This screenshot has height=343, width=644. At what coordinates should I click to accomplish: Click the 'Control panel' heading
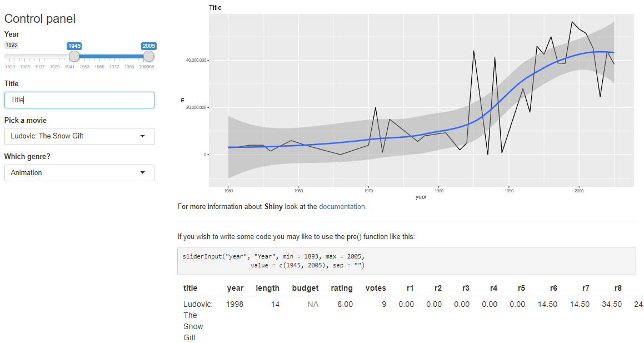point(39,18)
